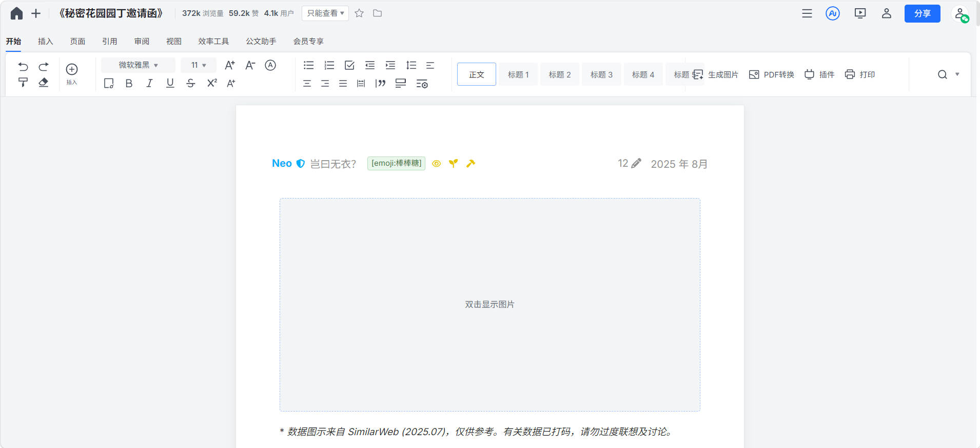Adjust line spacing icon
980x448 pixels.
coord(411,65)
